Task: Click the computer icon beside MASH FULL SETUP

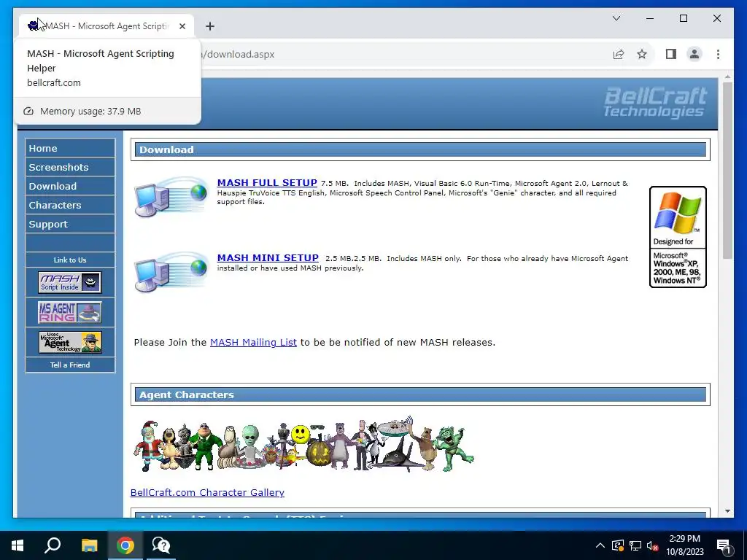Action: [171, 197]
